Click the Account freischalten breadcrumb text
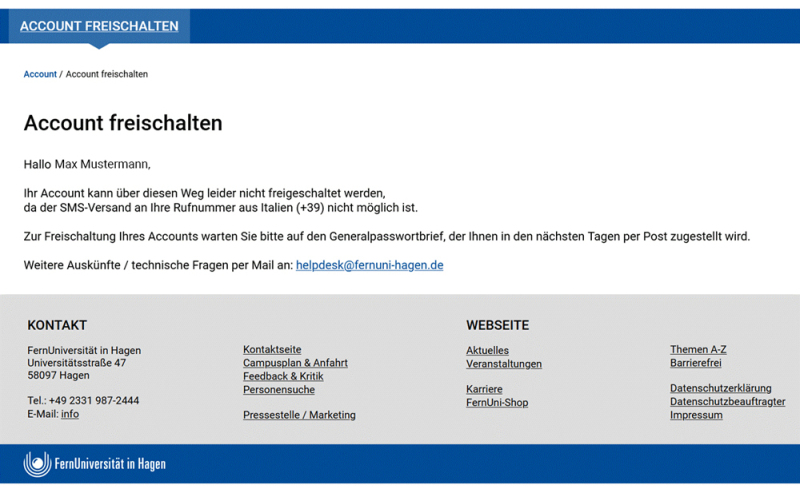Image resolution: width=800 pixels, height=497 pixels. click(107, 74)
